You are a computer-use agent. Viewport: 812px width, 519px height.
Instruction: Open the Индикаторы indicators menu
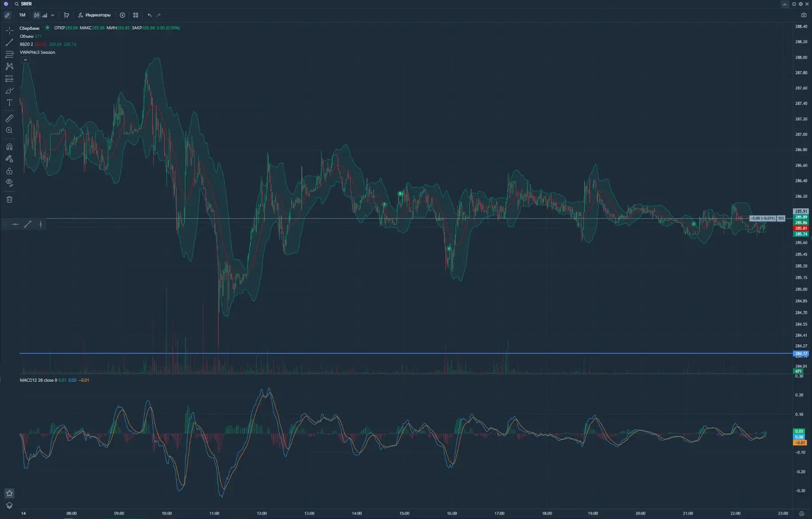click(94, 15)
